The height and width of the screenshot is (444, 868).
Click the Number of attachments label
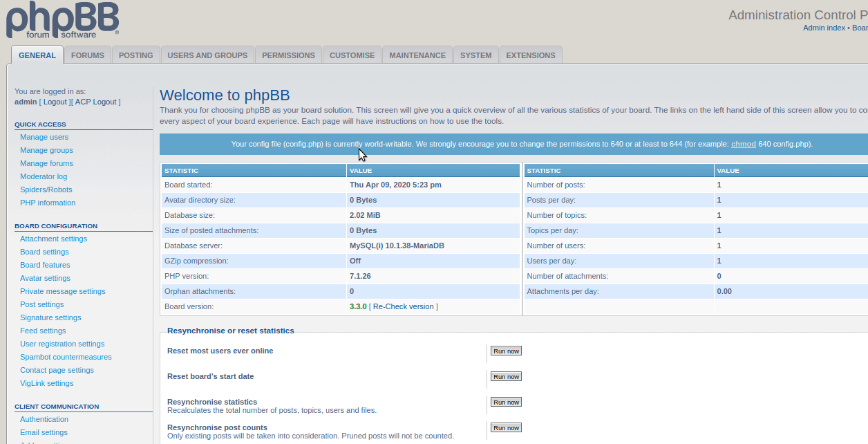(x=567, y=276)
